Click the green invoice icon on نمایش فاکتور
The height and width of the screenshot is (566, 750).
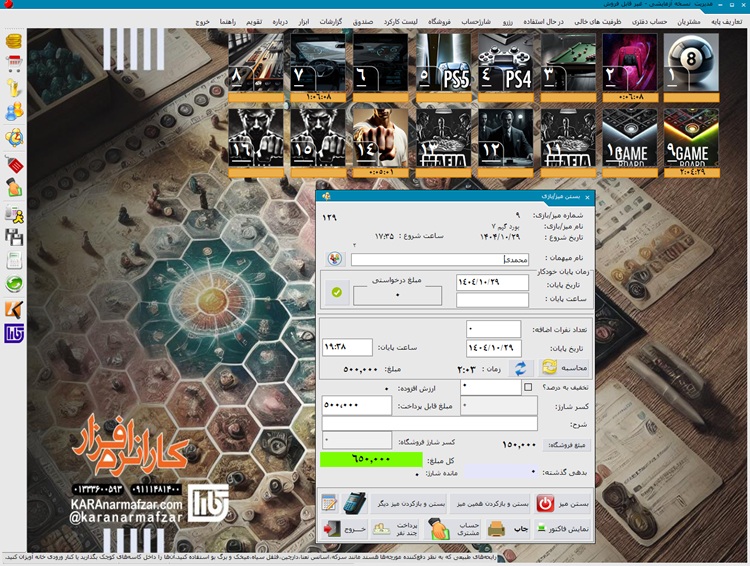(541, 528)
